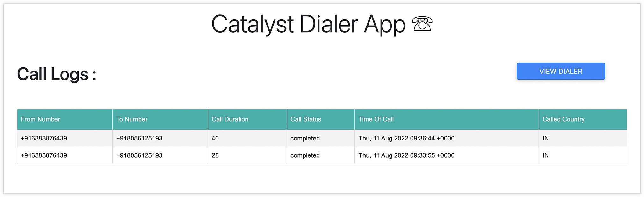Click the IN country in second row
Image resolution: width=644 pixels, height=197 pixels.
[546, 155]
